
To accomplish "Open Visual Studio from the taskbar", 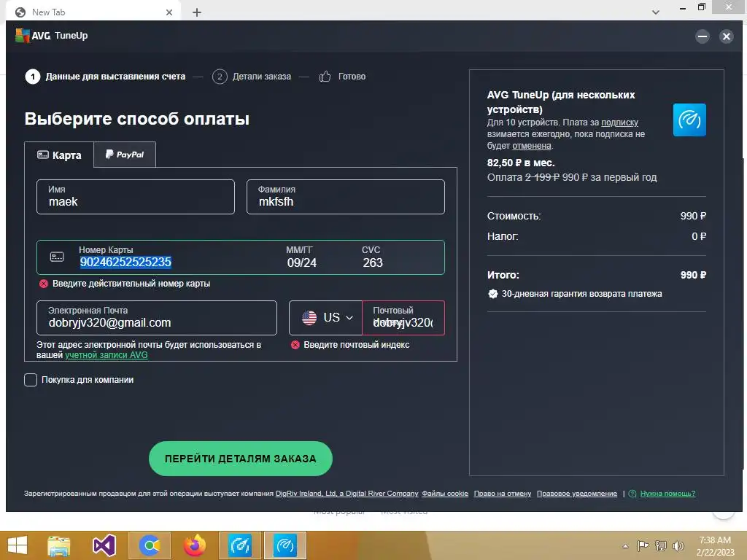I will (104, 545).
